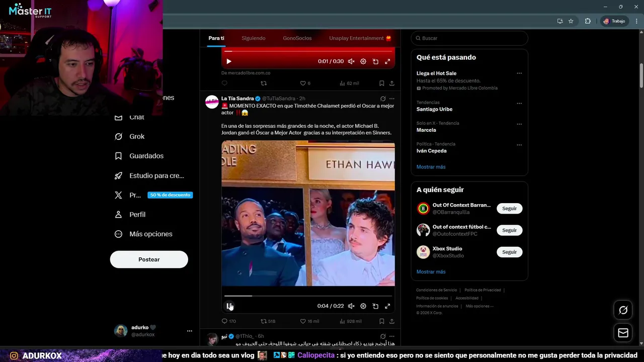
Task: Open Chrome extensions puzzle icon
Action: coord(588,21)
